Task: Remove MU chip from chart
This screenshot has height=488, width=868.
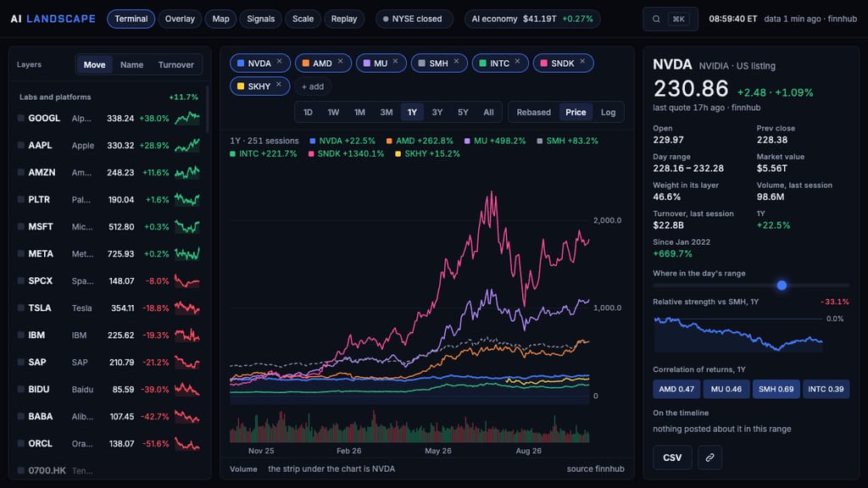Action: pyautogui.click(x=395, y=62)
